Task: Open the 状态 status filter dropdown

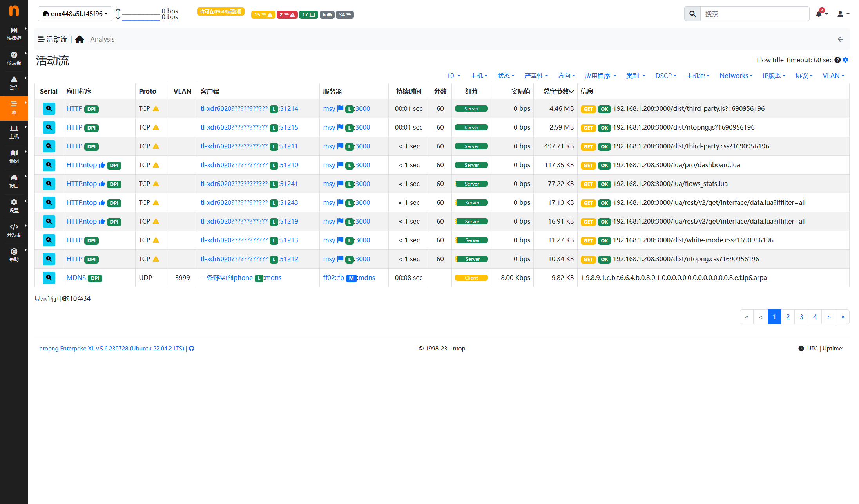Action: click(506, 76)
